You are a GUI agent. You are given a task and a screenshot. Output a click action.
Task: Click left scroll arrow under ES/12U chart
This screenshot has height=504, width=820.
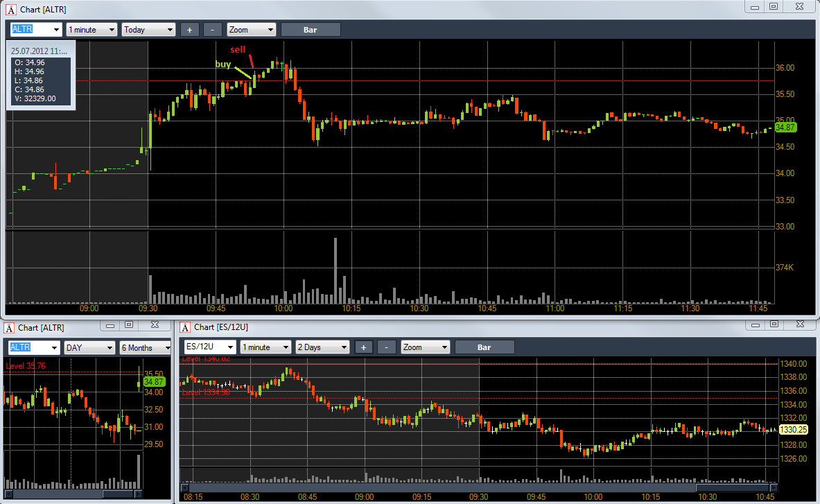184,488
